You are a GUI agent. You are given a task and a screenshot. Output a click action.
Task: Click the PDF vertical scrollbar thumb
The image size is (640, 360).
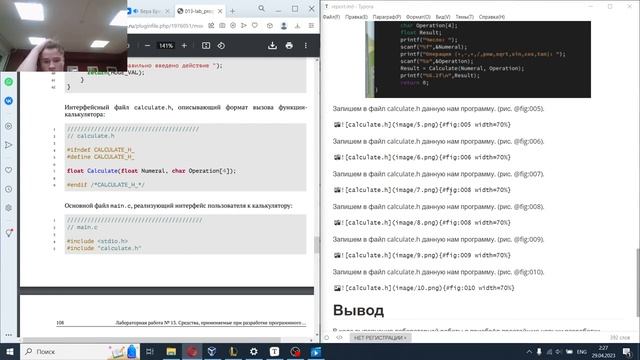[317, 244]
